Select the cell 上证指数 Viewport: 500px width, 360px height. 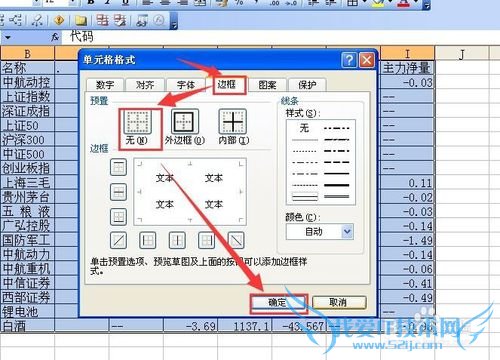tap(27, 96)
